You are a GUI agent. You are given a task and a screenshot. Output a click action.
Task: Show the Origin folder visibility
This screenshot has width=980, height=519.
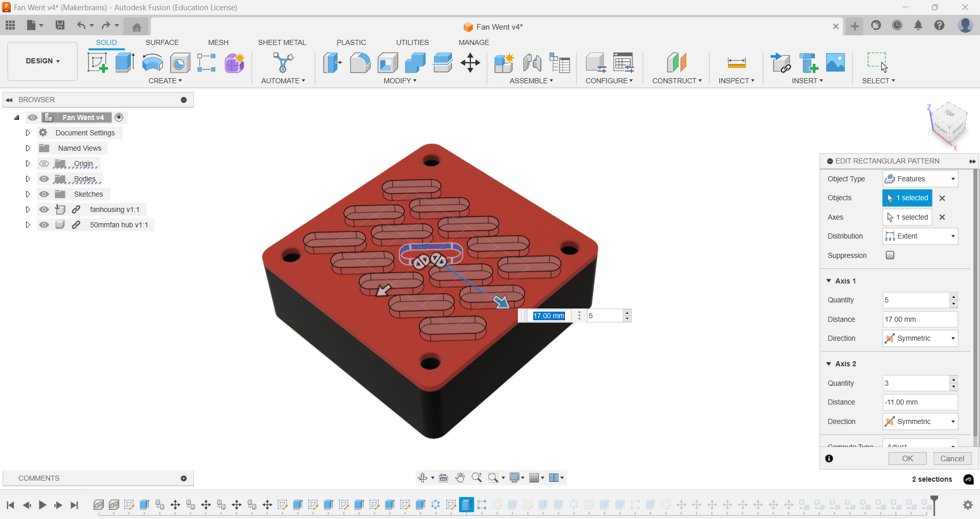[x=44, y=163]
